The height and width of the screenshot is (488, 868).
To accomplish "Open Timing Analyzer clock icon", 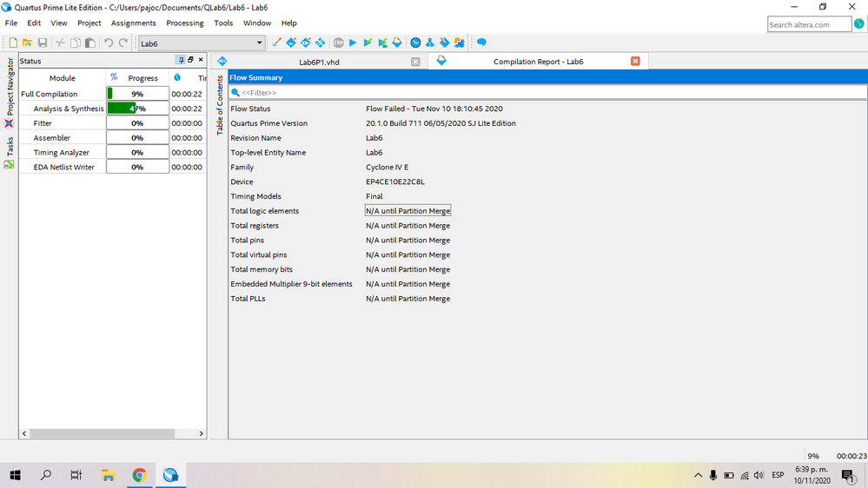I will [x=415, y=43].
